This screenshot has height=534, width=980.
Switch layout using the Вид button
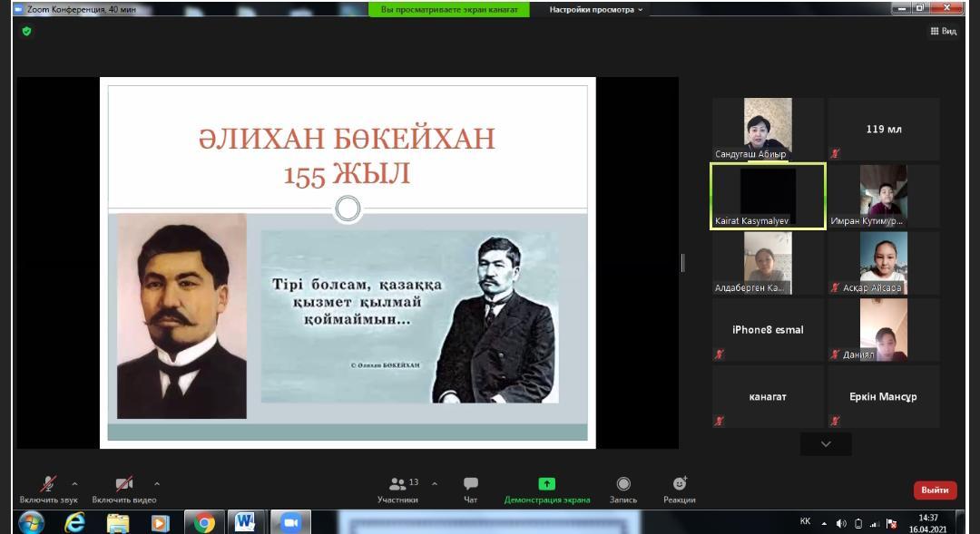(x=944, y=31)
